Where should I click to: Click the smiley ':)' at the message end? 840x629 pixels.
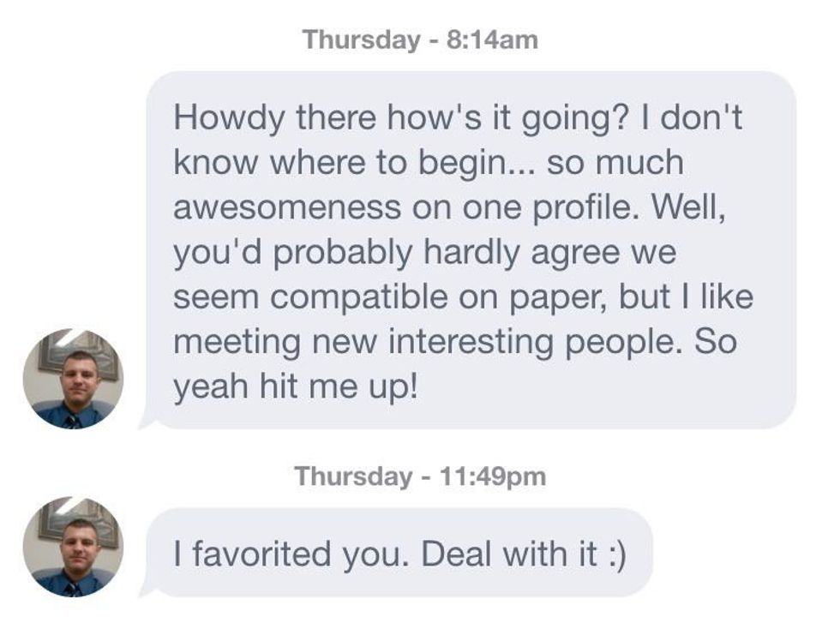(615, 554)
